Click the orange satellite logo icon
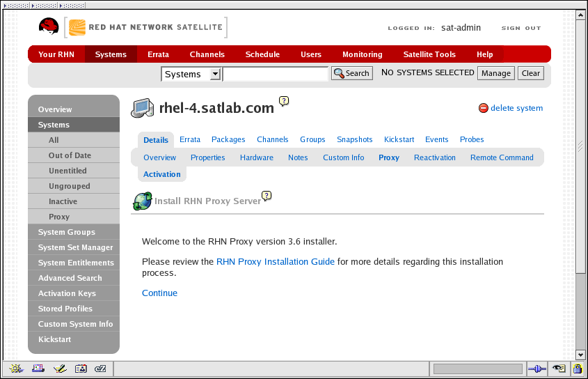 point(77,27)
